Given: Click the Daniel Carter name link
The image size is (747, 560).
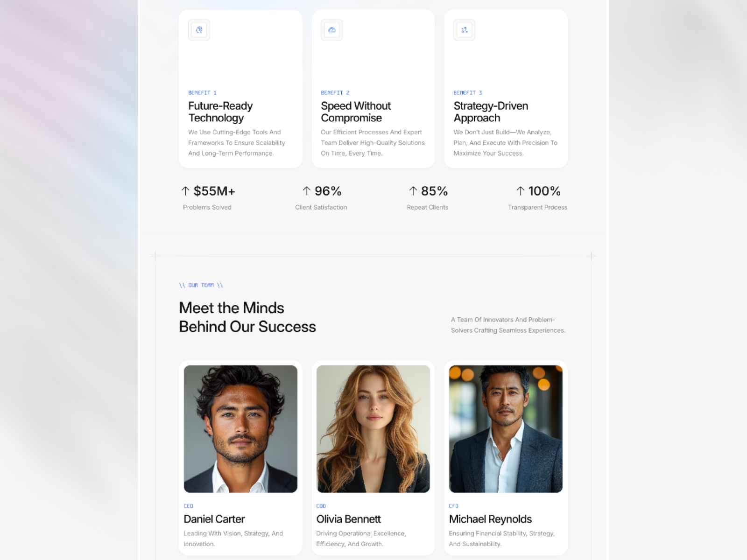Looking at the screenshot, I should [214, 519].
